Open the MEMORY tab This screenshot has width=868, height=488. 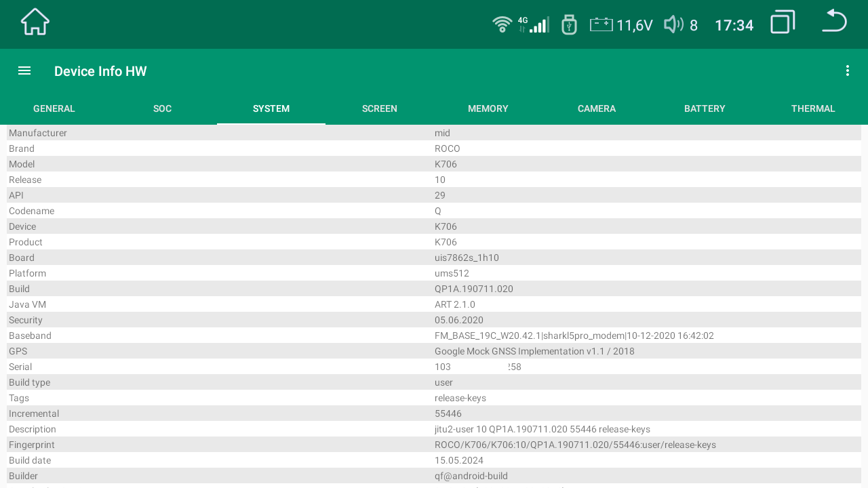(x=488, y=108)
